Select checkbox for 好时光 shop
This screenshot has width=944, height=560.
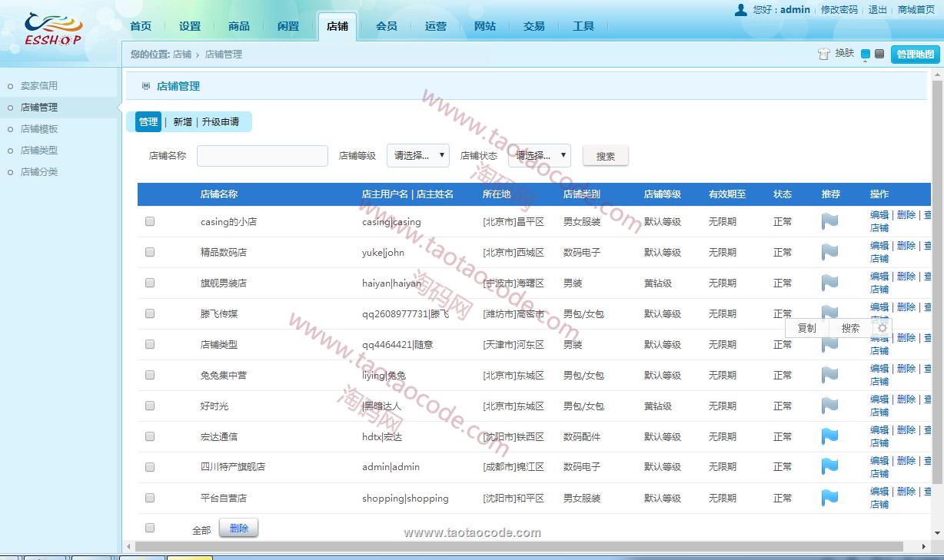coord(150,406)
